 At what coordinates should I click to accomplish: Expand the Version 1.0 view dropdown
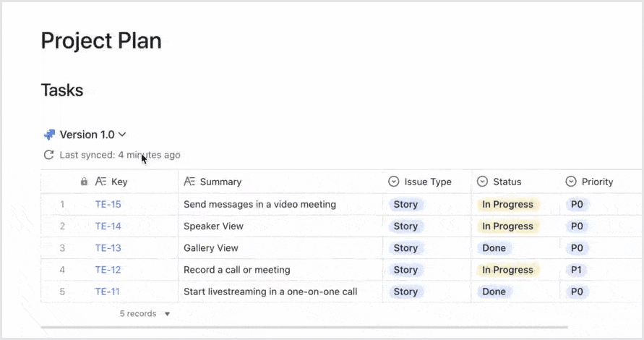click(122, 135)
